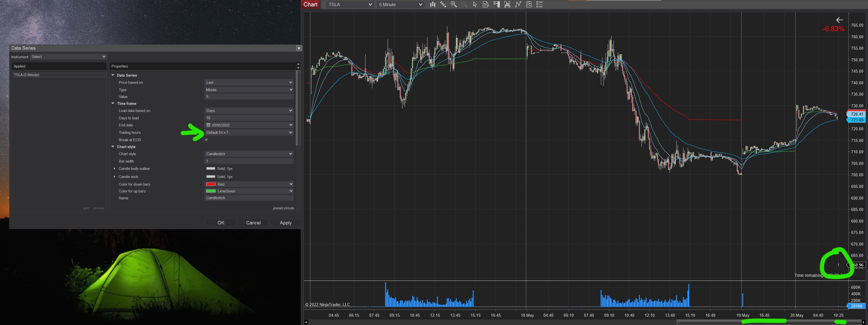868x325 pixels.
Task: Open the properties list icon in chart toolbar
Action: pos(539,4)
